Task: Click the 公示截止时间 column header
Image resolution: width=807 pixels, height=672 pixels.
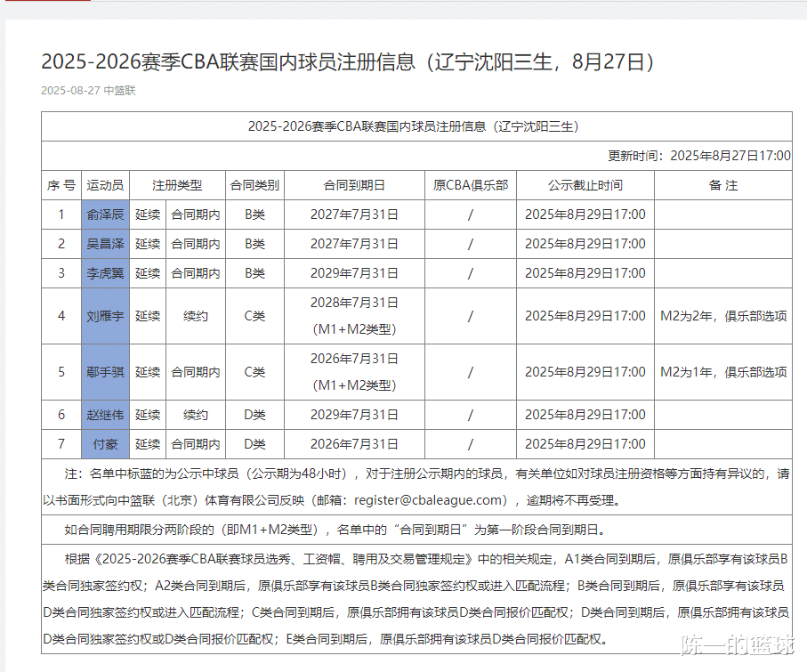Action: (585, 185)
